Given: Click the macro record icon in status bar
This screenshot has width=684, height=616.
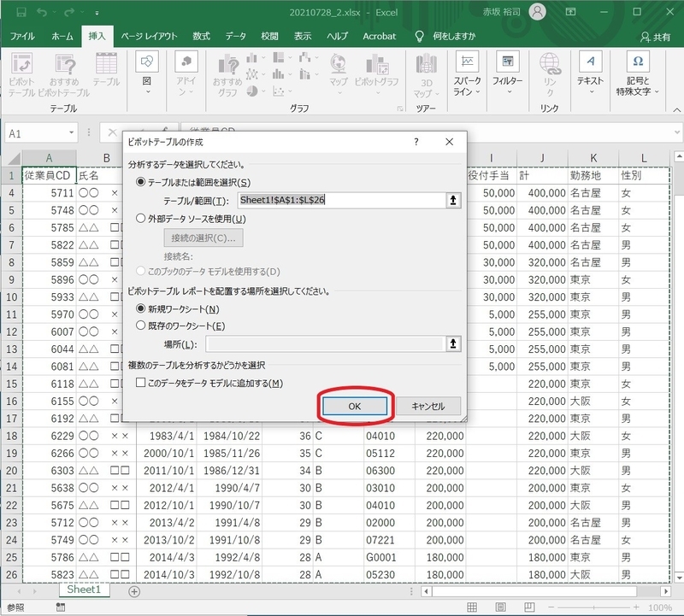Looking at the screenshot, I should tap(61, 607).
